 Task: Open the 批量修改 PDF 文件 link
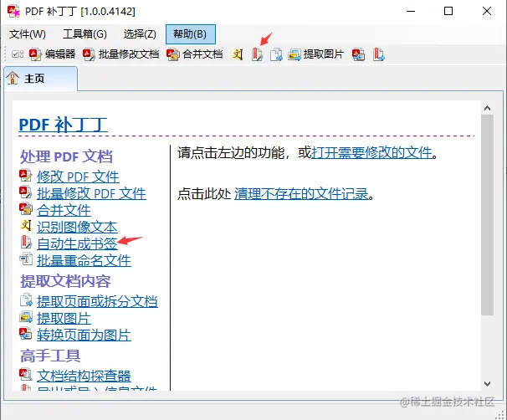coord(91,193)
